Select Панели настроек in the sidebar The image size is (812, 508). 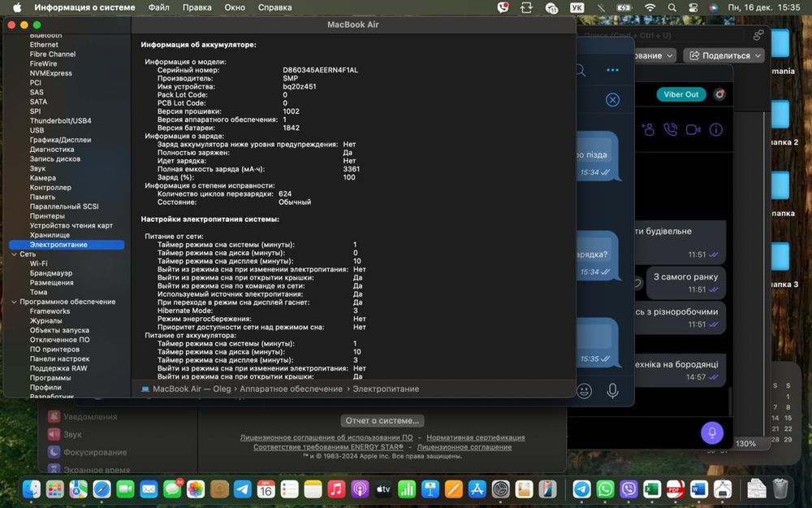pos(59,358)
